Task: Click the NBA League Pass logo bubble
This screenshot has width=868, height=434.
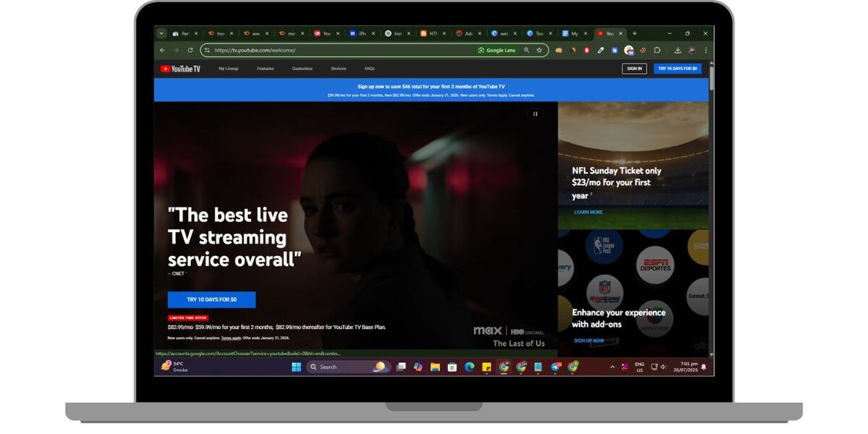Action: click(x=603, y=246)
